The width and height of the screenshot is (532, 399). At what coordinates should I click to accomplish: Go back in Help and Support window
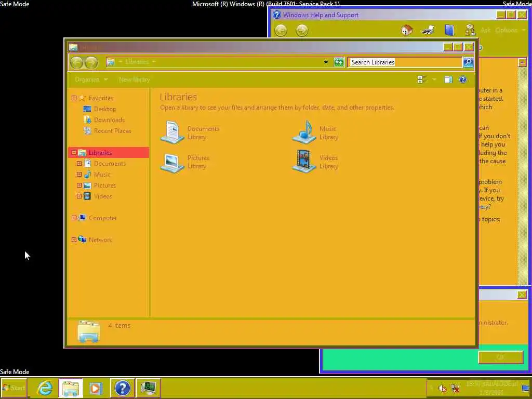[x=281, y=31]
